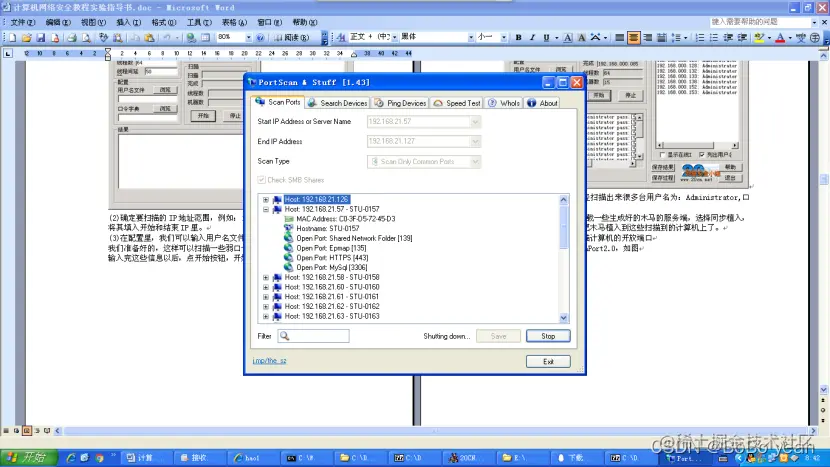The height and width of the screenshot is (467, 830).
Task: Open the zoom percentage dropdown in Word
Action: coord(248,38)
